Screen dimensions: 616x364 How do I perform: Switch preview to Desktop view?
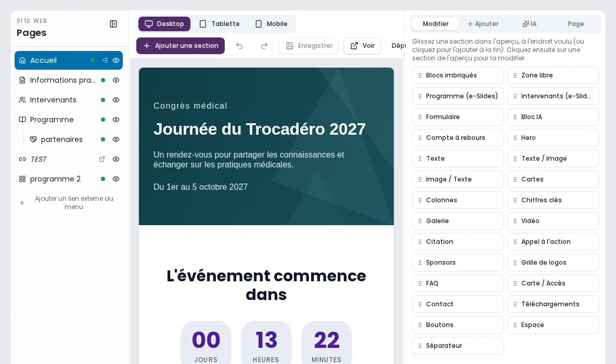(x=164, y=24)
